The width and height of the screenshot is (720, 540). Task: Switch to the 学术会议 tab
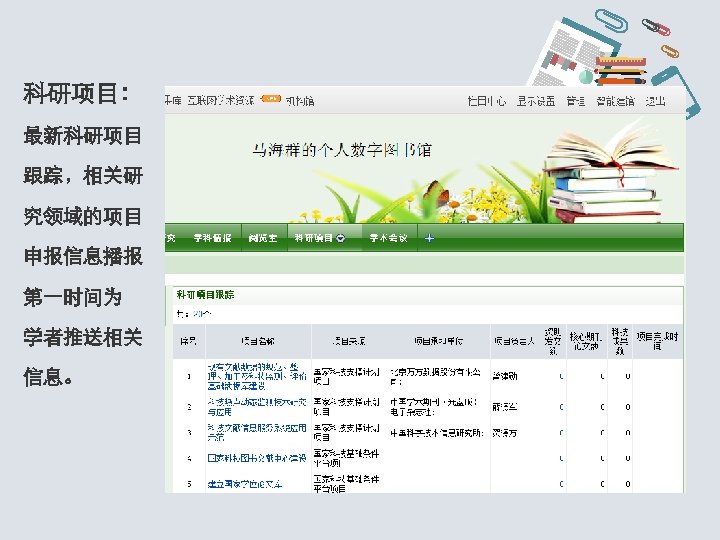coord(388,238)
